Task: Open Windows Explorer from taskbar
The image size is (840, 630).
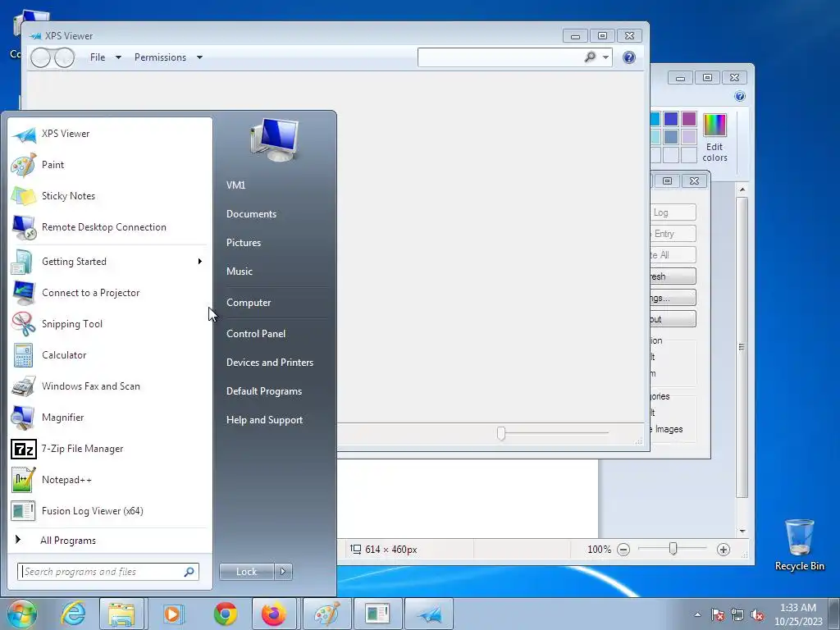Action: point(121,614)
